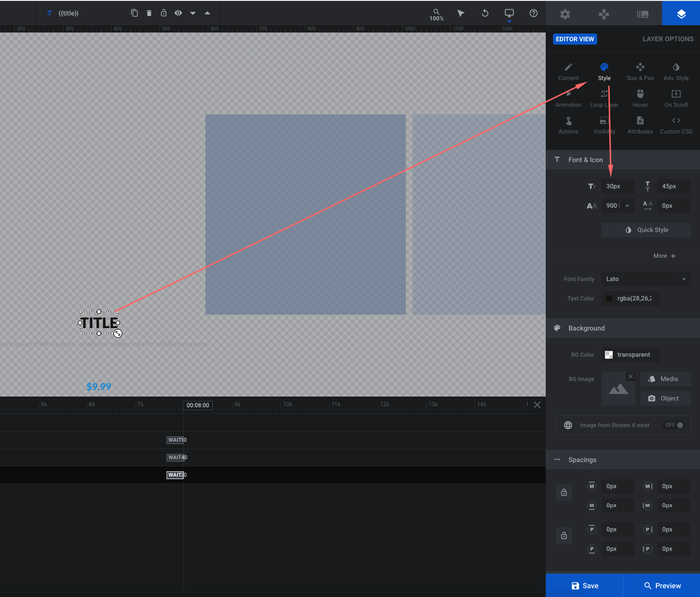Click the {{title}} layer type T icon

[49, 13]
